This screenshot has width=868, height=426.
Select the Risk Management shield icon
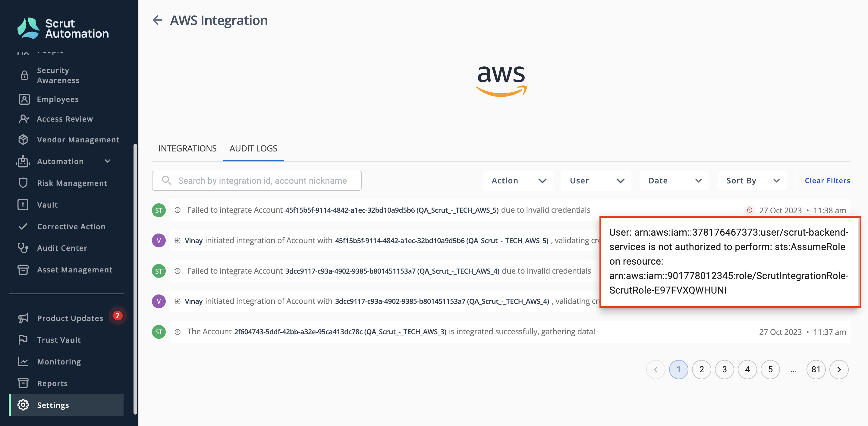coord(23,183)
